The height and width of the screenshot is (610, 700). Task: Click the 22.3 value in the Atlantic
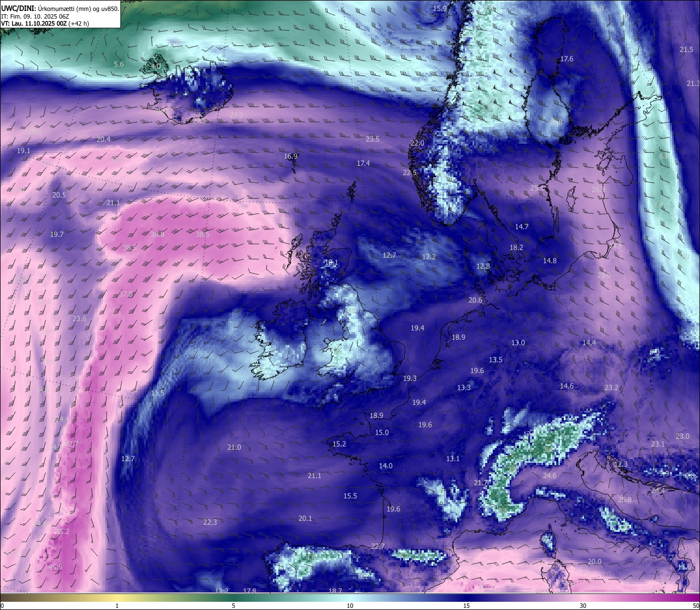point(210,522)
